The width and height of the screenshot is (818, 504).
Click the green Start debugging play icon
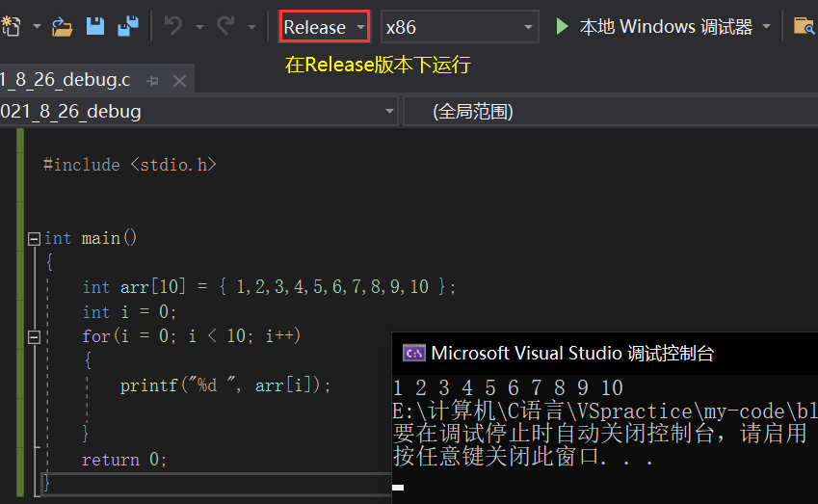(x=562, y=27)
